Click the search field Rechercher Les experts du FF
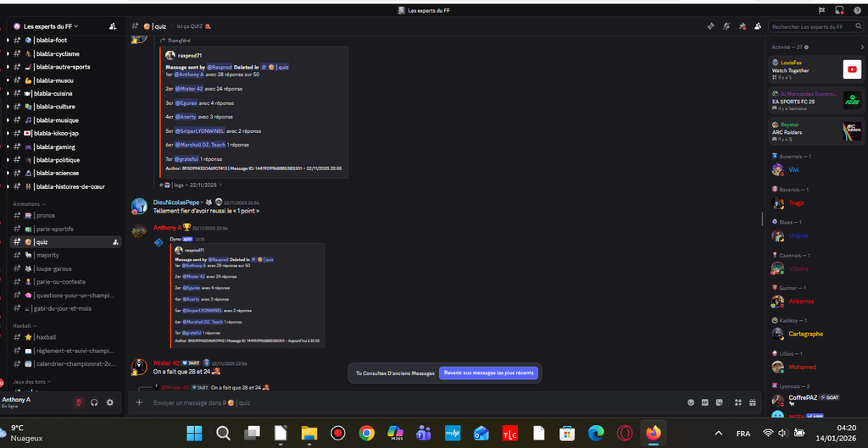868x448 pixels. click(815, 26)
